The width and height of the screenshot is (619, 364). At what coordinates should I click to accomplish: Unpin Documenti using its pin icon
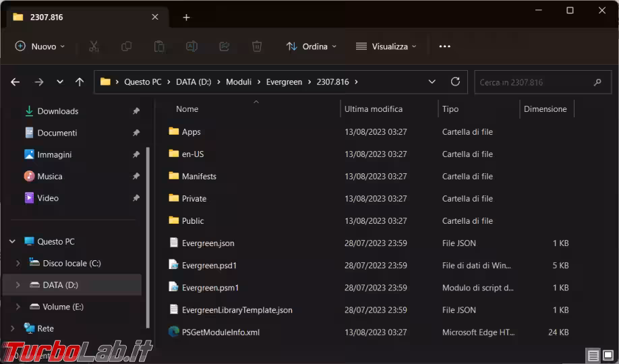(136, 133)
